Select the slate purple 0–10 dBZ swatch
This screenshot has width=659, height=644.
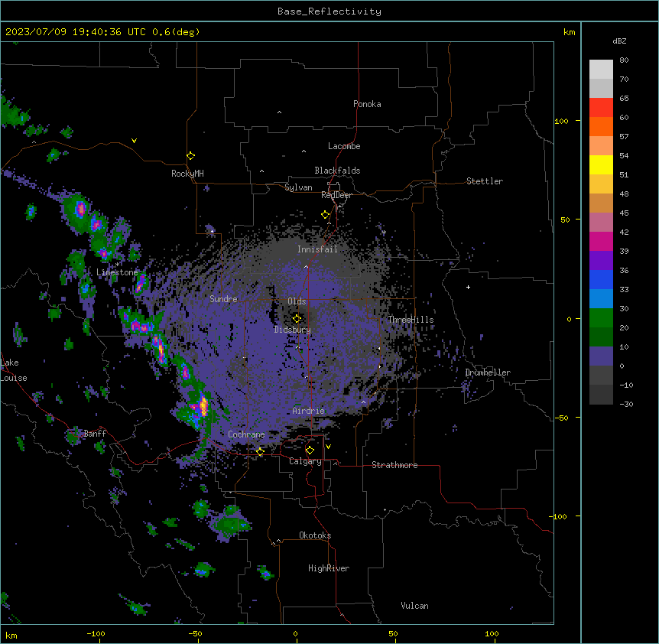(x=601, y=356)
